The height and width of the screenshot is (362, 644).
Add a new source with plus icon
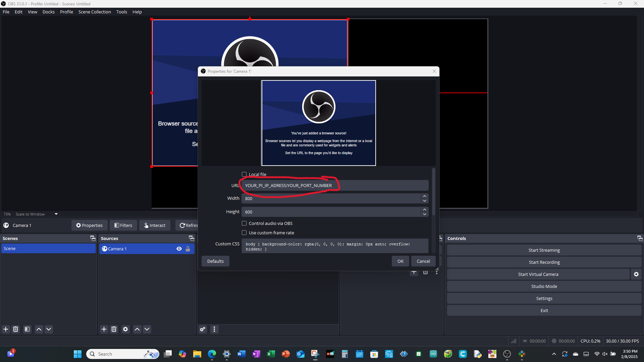[x=104, y=329]
